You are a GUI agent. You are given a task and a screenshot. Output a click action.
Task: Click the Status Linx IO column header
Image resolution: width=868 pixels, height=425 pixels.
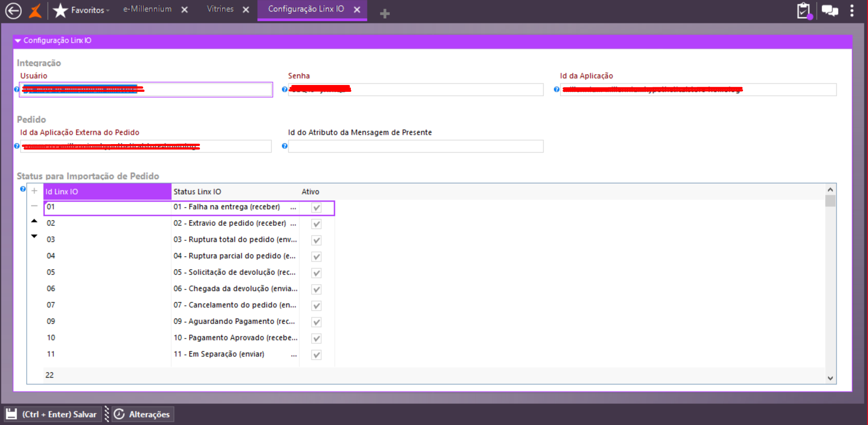[235, 192]
